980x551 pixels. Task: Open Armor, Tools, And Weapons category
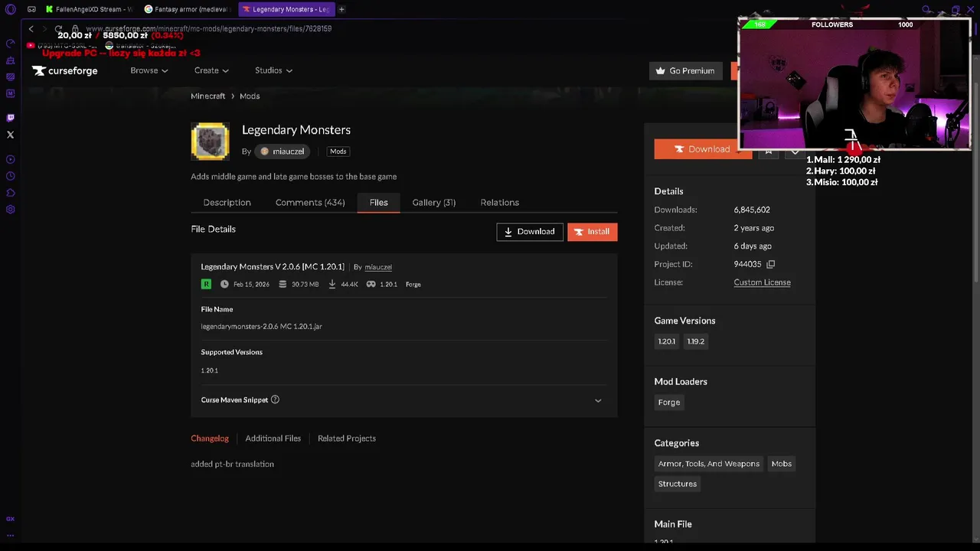[x=709, y=464]
